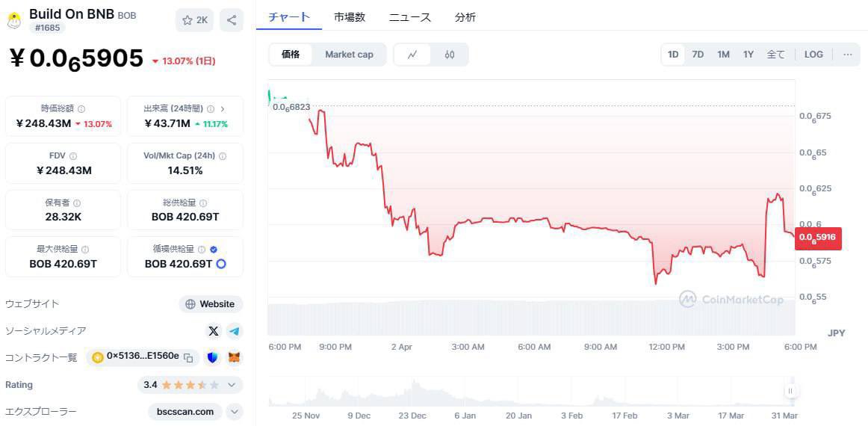
Task: Show Vol/Mkt Cap (24h) info icon tooltip
Action: tap(223, 156)
